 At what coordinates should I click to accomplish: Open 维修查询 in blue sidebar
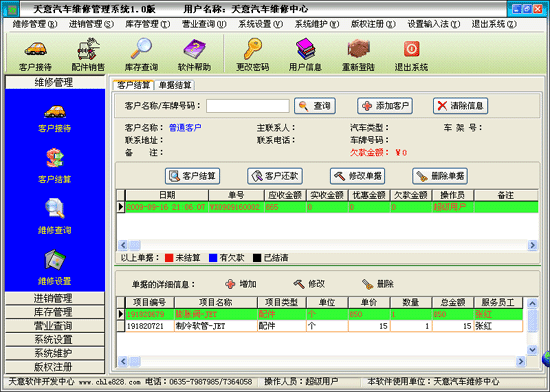[55, 216]
